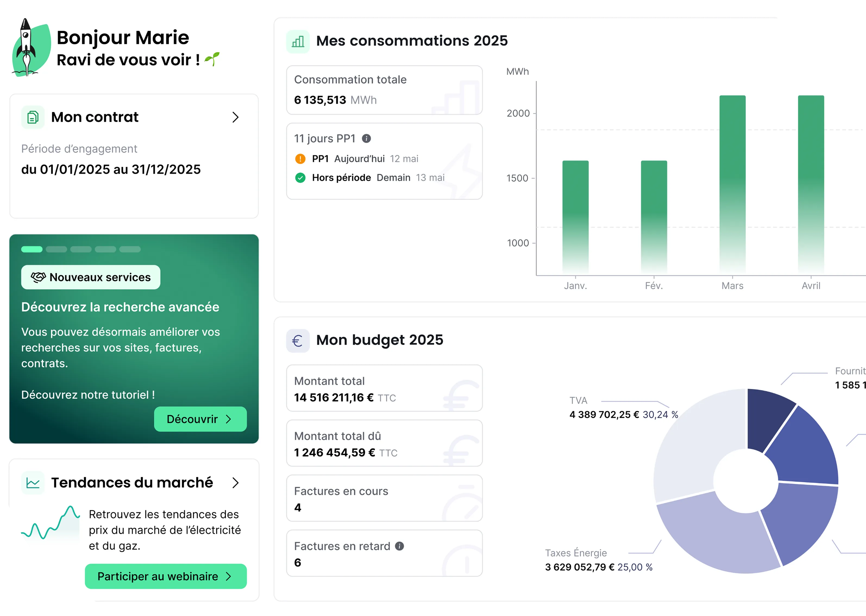Click the euro icon beside Mon budget 2025
Screen dimensions: 866x616
click(x=298, y=341)
